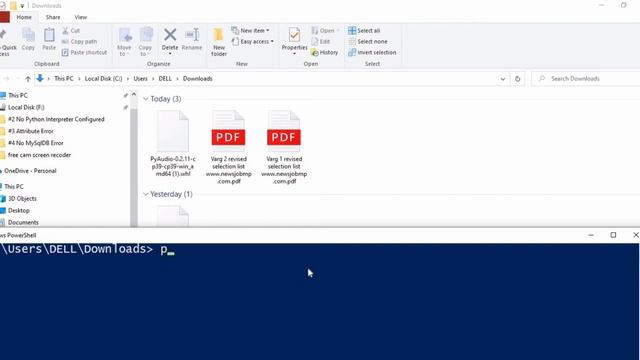The height and width of the screenshot is (360, 640).
Task: Open New item dropdown
Action: [x=251, y=31]
